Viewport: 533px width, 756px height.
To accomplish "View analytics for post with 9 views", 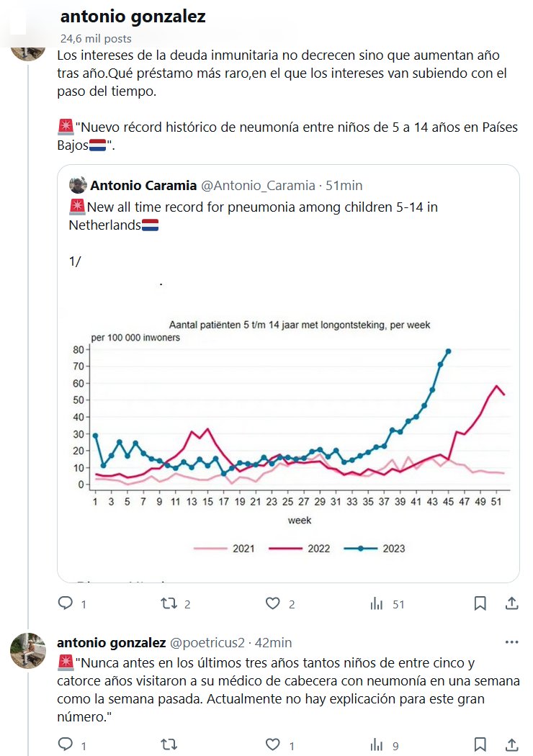I will click(x=377, y=744).
